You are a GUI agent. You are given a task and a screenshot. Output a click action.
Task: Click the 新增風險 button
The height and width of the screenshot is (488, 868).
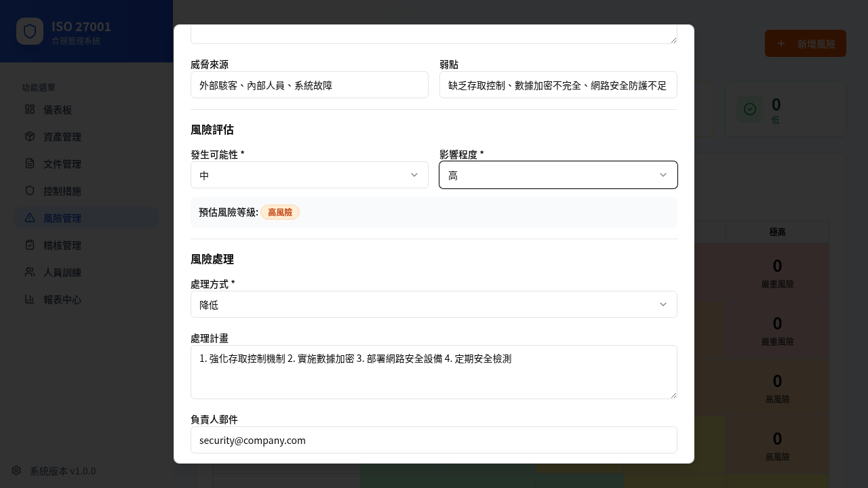click(x=805, y=43)
